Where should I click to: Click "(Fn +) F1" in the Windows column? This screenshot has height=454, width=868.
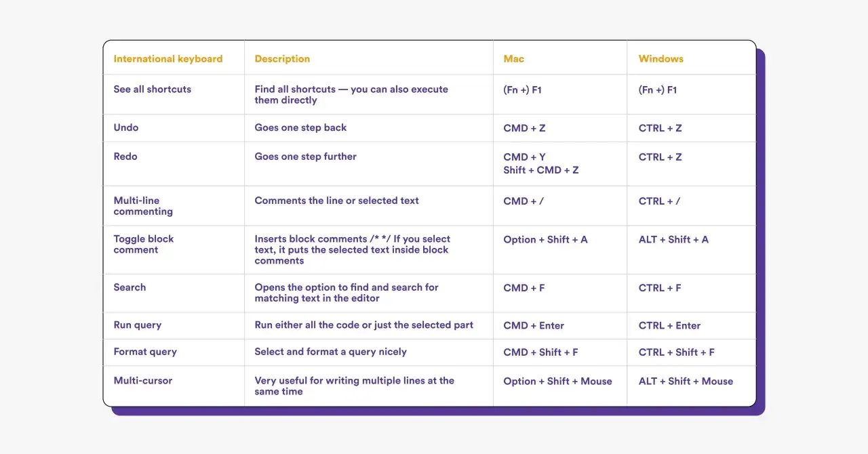pos(658,89)
